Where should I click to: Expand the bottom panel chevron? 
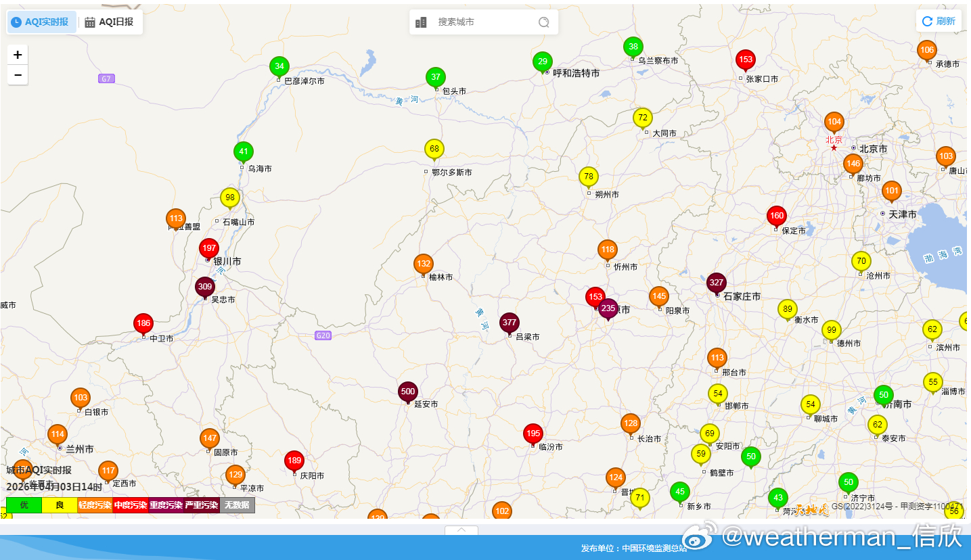[x=461, y=530]
